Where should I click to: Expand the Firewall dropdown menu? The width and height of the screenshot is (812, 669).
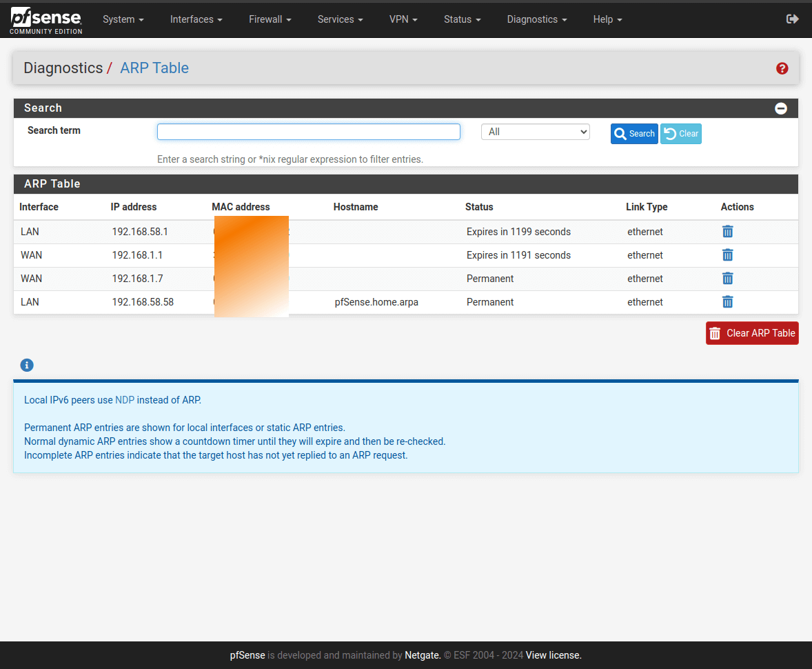270,19
